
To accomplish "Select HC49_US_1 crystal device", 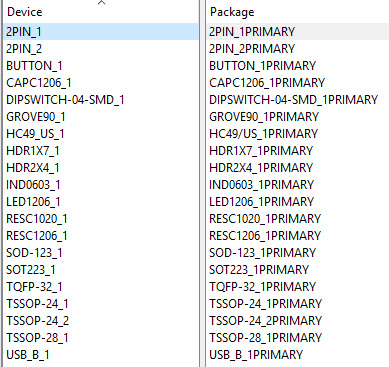I will click(x=101, y=134).
